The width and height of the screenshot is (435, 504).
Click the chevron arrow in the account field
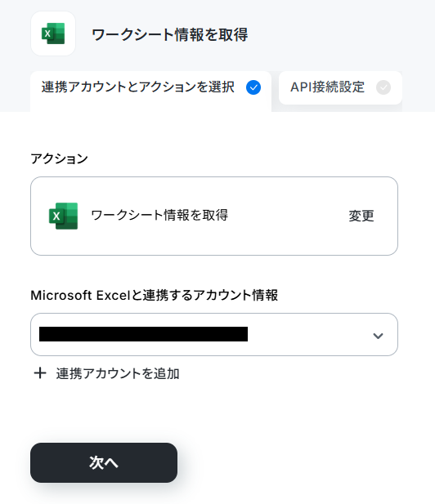(x=378, y=336)
